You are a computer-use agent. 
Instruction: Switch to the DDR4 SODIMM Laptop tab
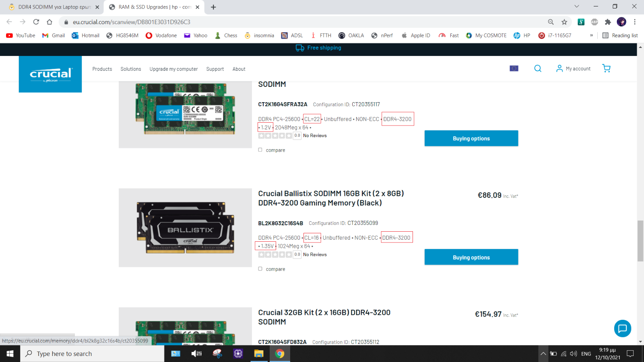coord(54,7)
